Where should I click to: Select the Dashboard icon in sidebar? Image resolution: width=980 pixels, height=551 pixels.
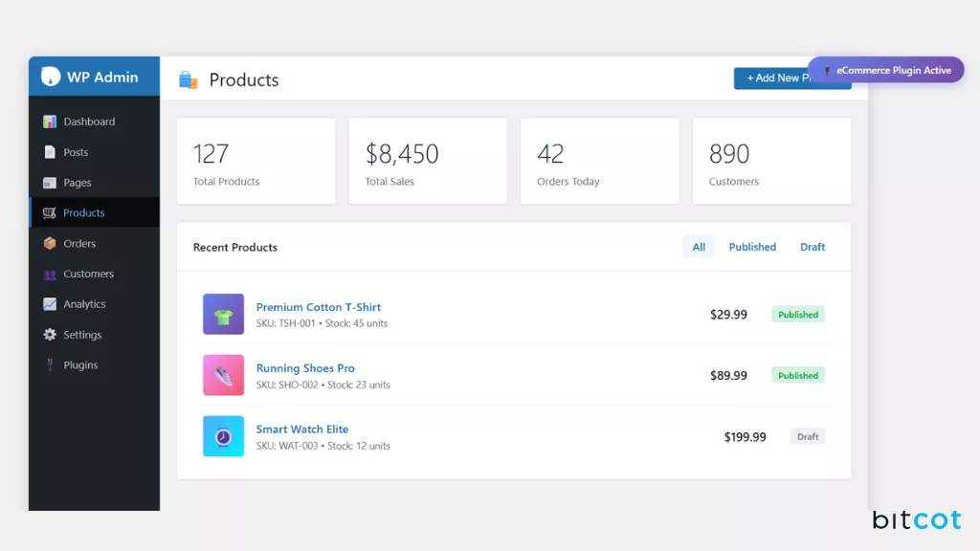coord(50,121)
